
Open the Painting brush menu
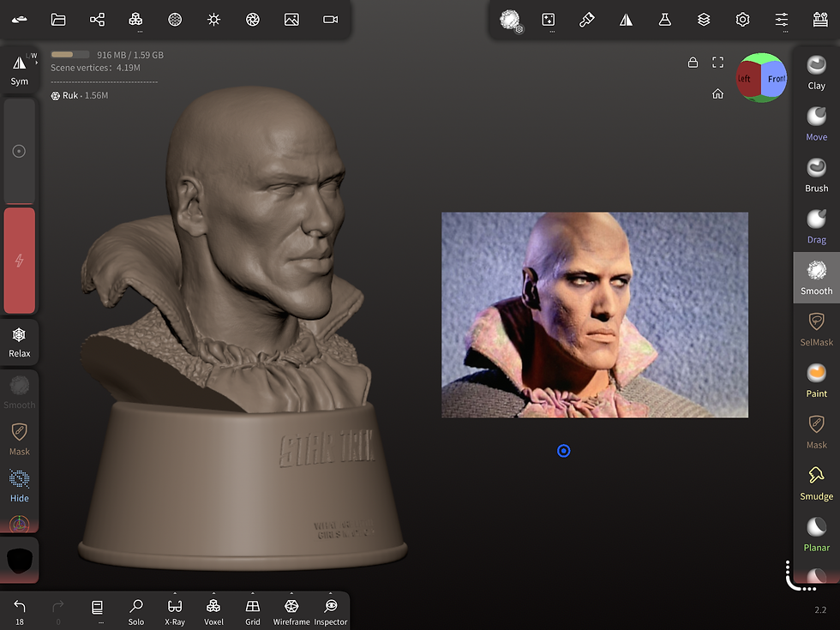coord(586,20)
